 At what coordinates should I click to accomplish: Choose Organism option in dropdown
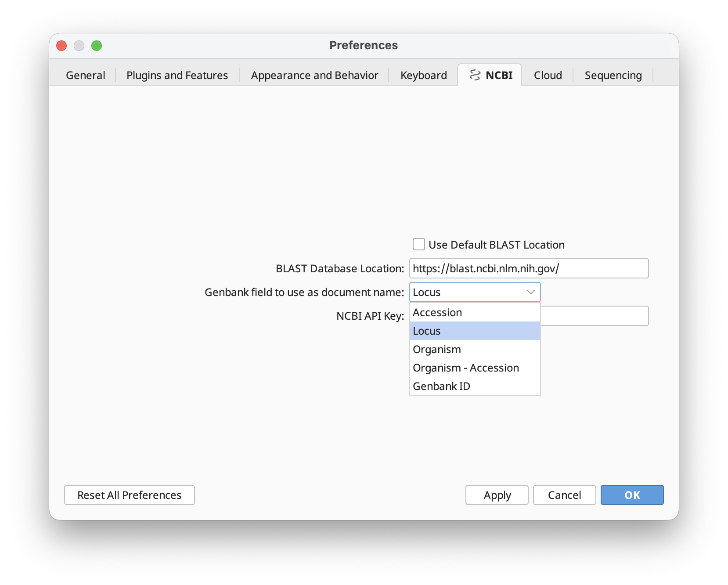click(475, 349)
